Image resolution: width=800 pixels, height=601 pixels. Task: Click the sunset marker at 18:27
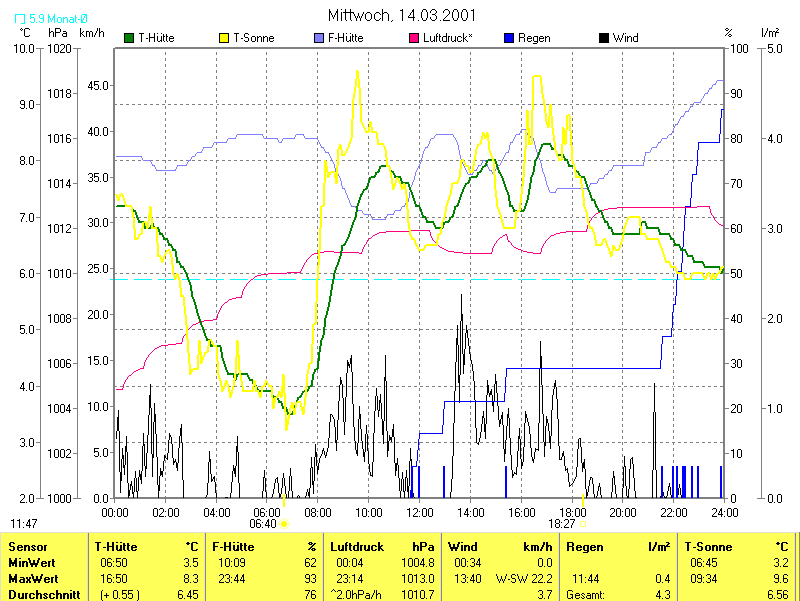[x=582, y=523]
